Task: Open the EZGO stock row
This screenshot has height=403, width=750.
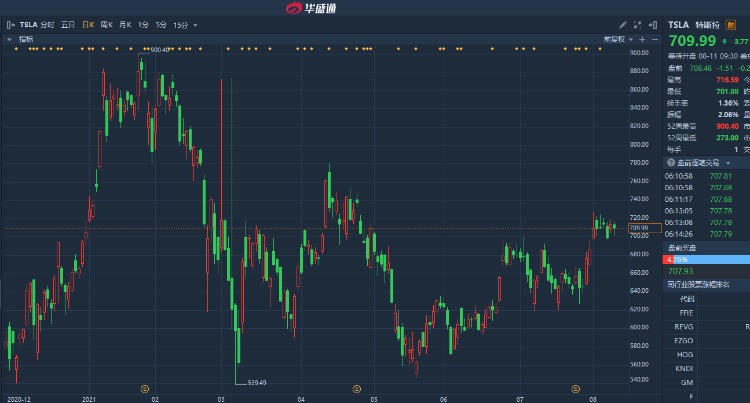Action: click(x=707, y=340)
